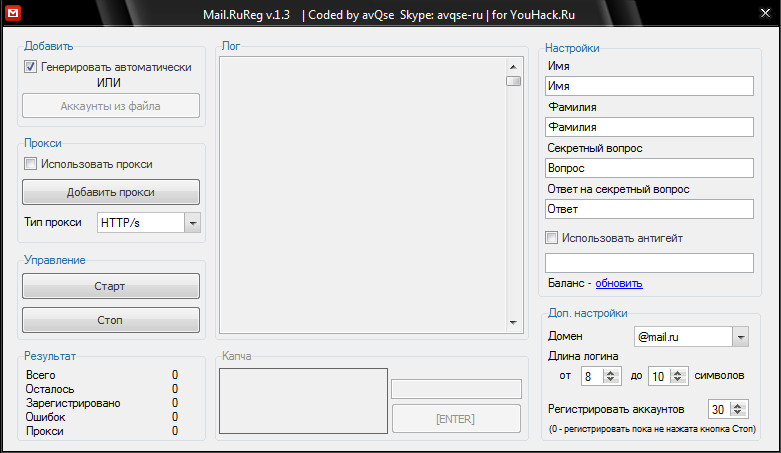Click the Добавить прокси button
781x453 pixels.
(x=111, y=192)
